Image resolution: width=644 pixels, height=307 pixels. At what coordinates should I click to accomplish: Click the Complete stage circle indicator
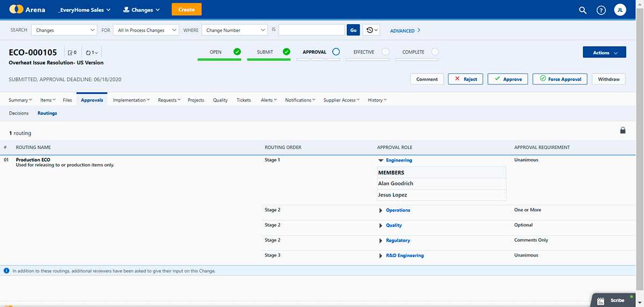435,52
